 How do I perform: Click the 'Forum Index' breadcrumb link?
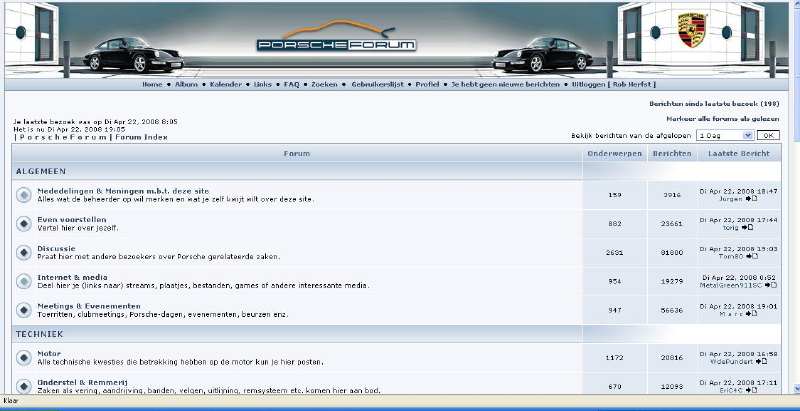(141, 137)
